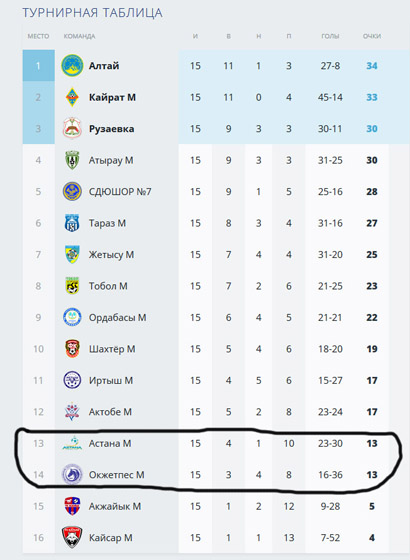Screen dimensions: 410x560
Task: Click the Кайсар М wolf logo
Action: click(72, 537)
